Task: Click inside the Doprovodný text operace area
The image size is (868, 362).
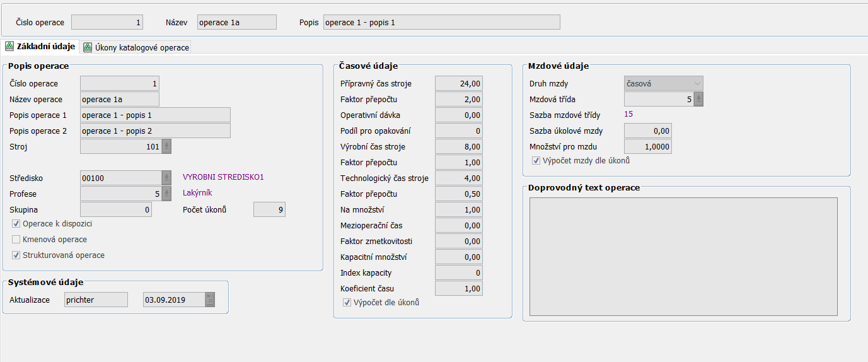Action: tap(683, 256)
